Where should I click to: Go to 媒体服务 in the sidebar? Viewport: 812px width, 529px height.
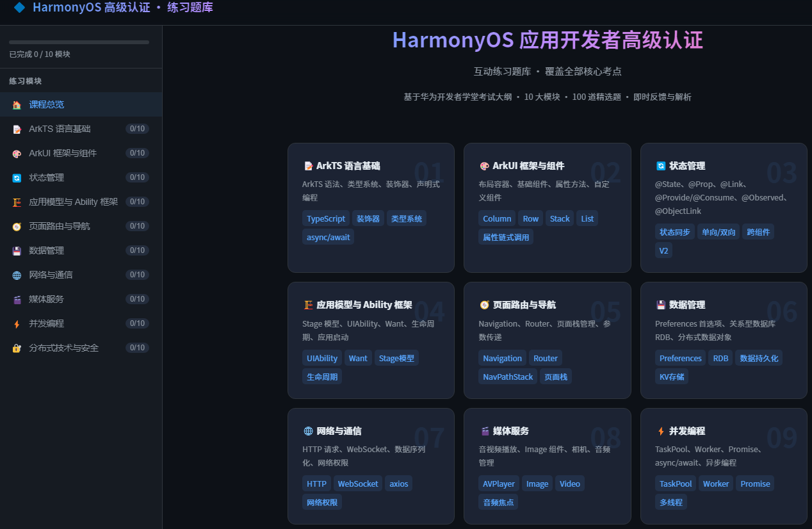click(x=81, y=299)
